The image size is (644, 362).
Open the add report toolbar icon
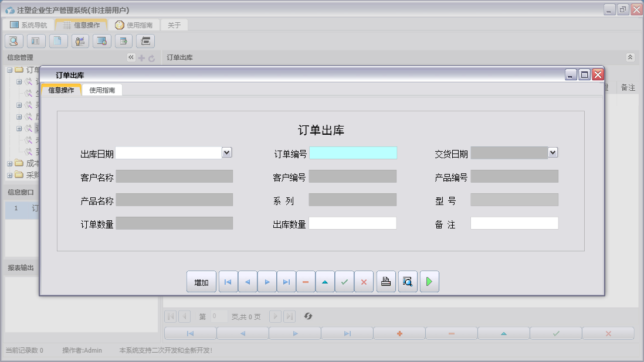(123, 41)
